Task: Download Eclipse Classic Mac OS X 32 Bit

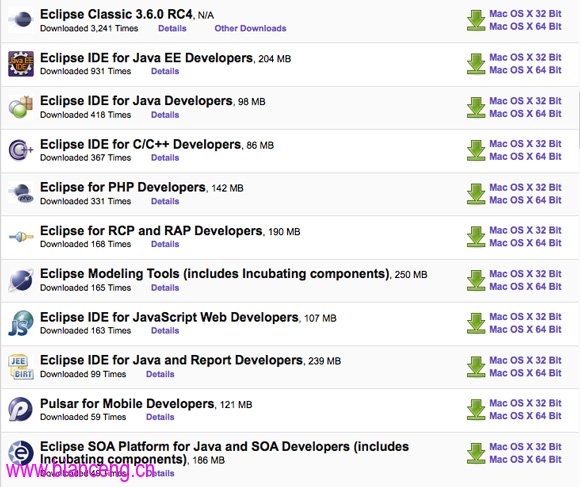Action: [525, 14]
